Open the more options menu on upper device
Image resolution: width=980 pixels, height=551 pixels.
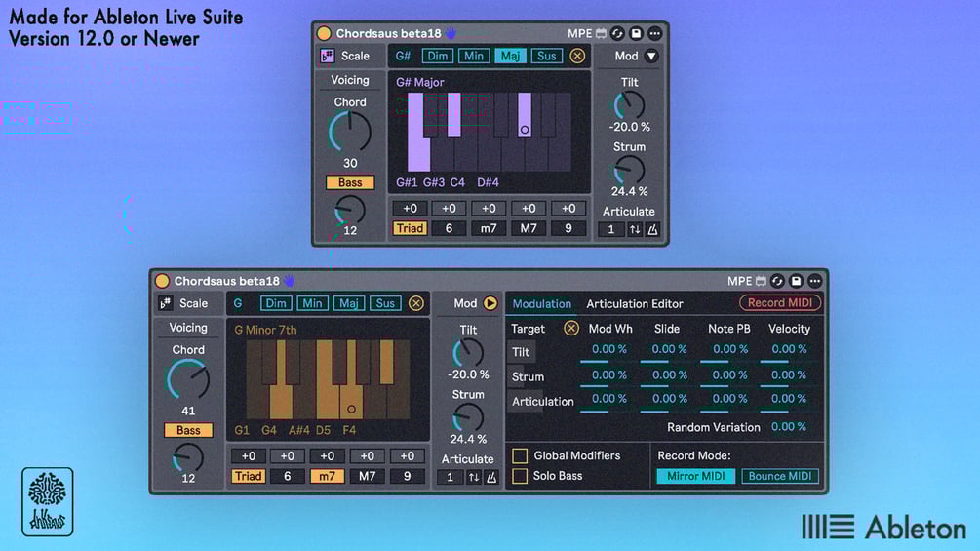point(654,33)
